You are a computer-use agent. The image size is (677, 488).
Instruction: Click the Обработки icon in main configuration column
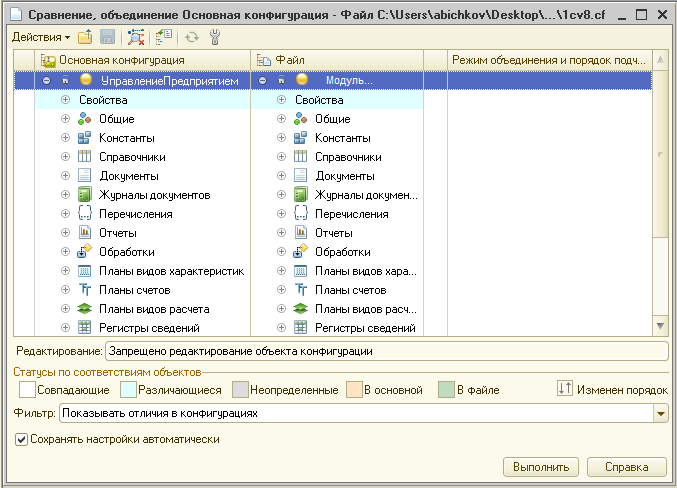pyautogui.click(x=84, y=252)
